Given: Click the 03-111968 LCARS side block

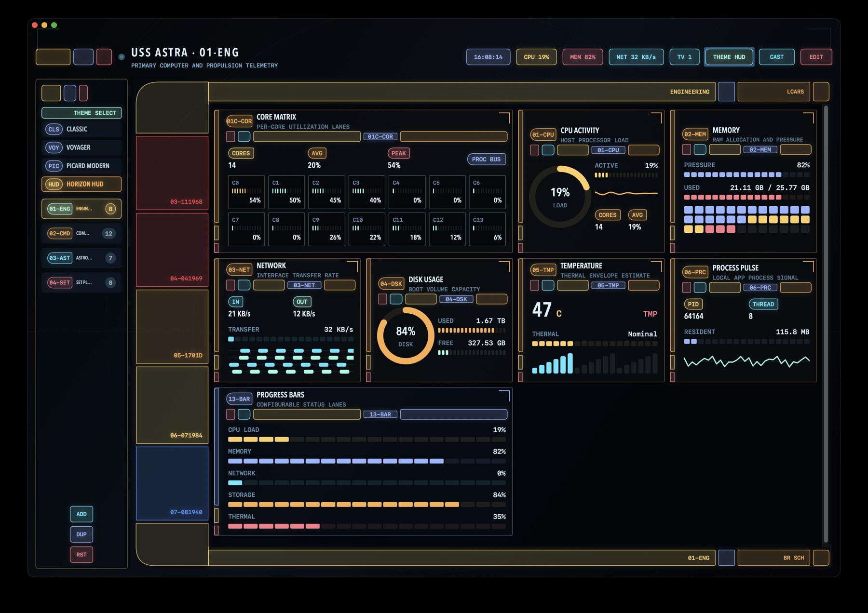Looking at the screenshot, I should (x=172, y=173).
